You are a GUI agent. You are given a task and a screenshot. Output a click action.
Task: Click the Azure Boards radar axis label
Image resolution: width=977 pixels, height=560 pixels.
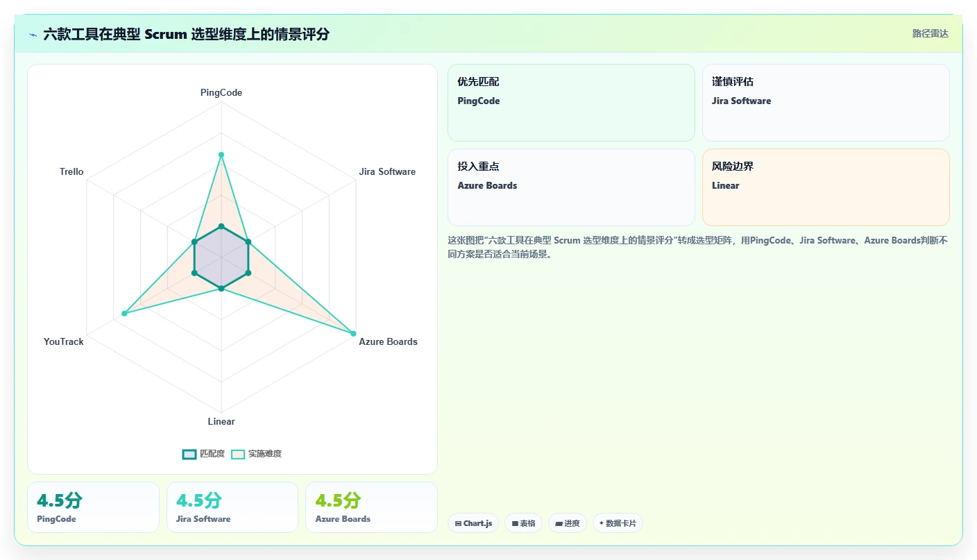(x=388, y=341)
